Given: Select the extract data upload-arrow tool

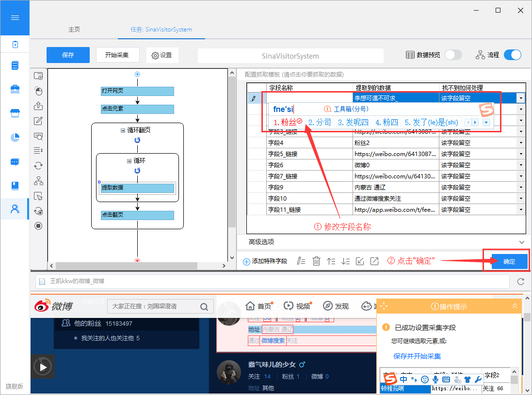Looking at the screenshot, I should coord(38,106).
